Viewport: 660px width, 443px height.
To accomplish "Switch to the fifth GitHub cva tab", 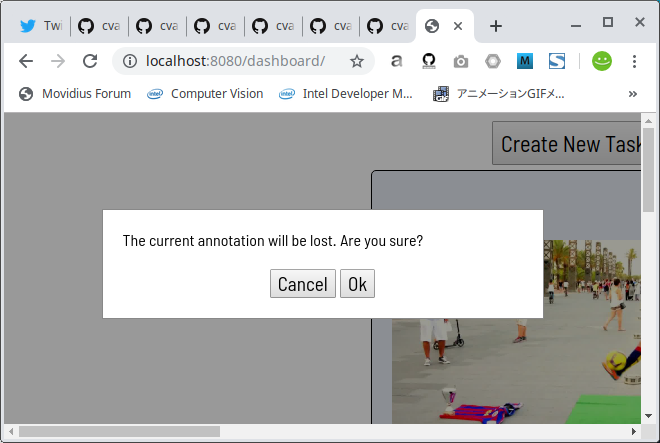I will point(331,26).
